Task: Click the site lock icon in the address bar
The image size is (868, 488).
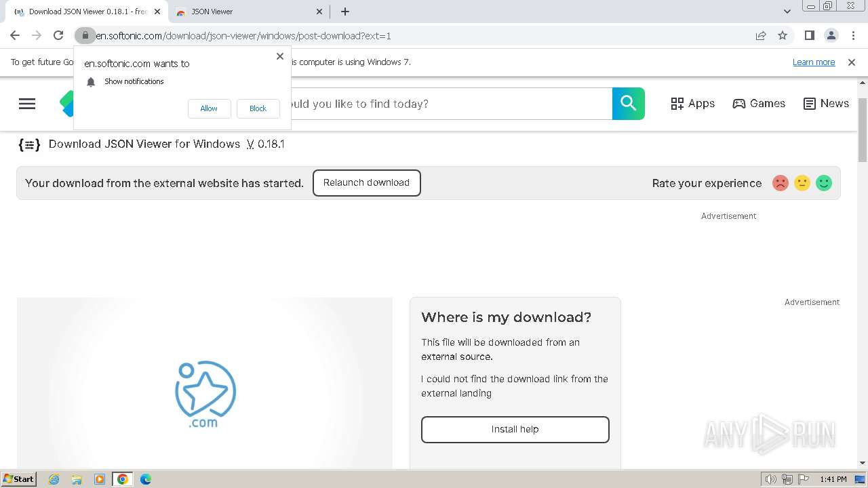Action: click(x=85, y=36)
